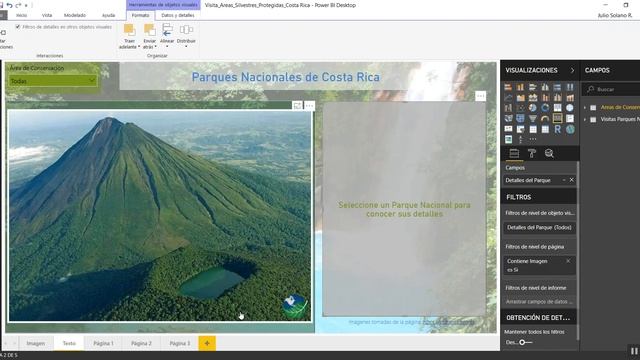Select the treemap visual
640x360 pixels.
[558, 108]
